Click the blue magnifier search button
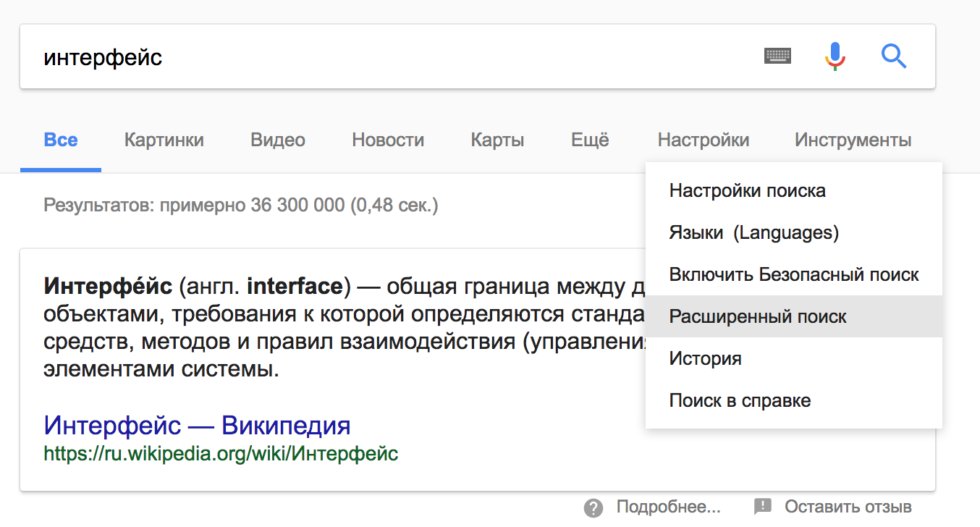Image resolution: width=980 pixels, height=527 pixels. tap(893, 56)
